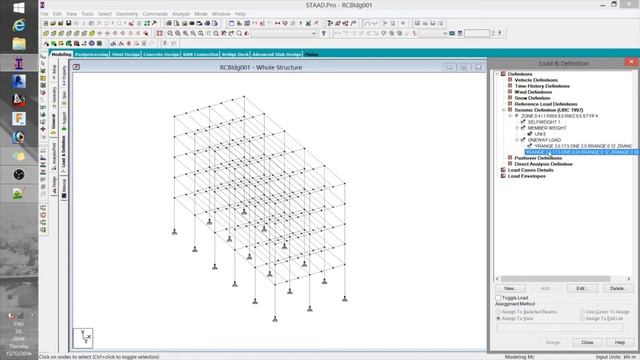Open the Analyze menu

coord(181,14)
